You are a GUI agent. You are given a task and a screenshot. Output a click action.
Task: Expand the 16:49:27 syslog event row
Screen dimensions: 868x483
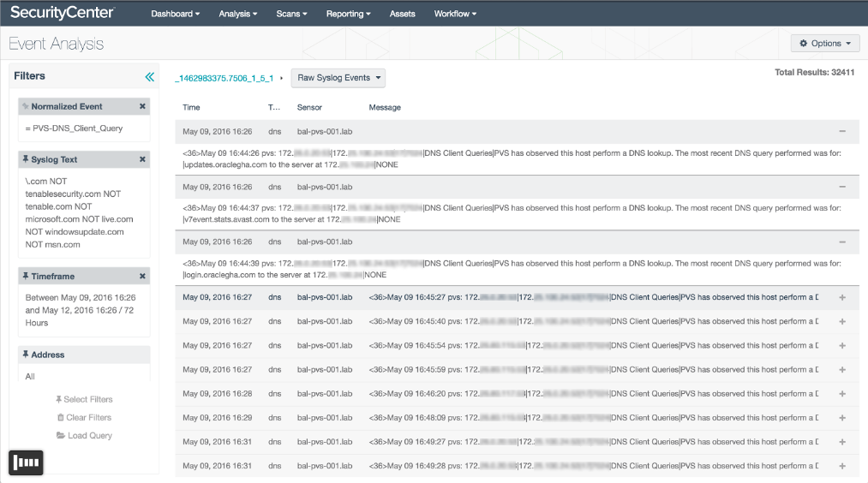[842, 442]
